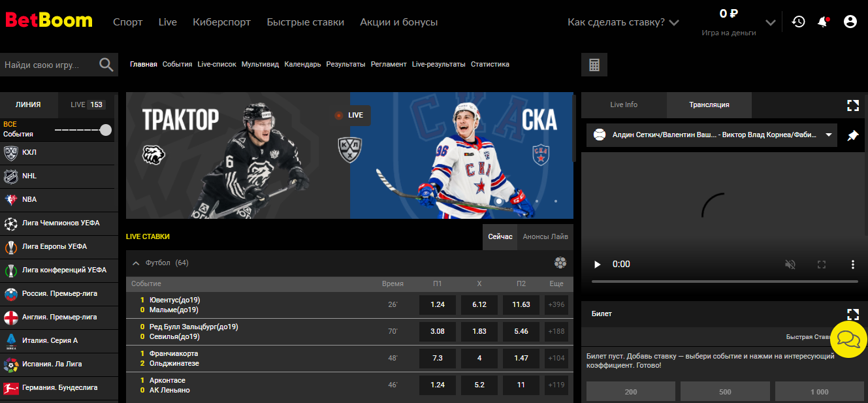
Task: Open Быстрые ставки menu item
Action: pyautogui.click(x=306, y=22)
